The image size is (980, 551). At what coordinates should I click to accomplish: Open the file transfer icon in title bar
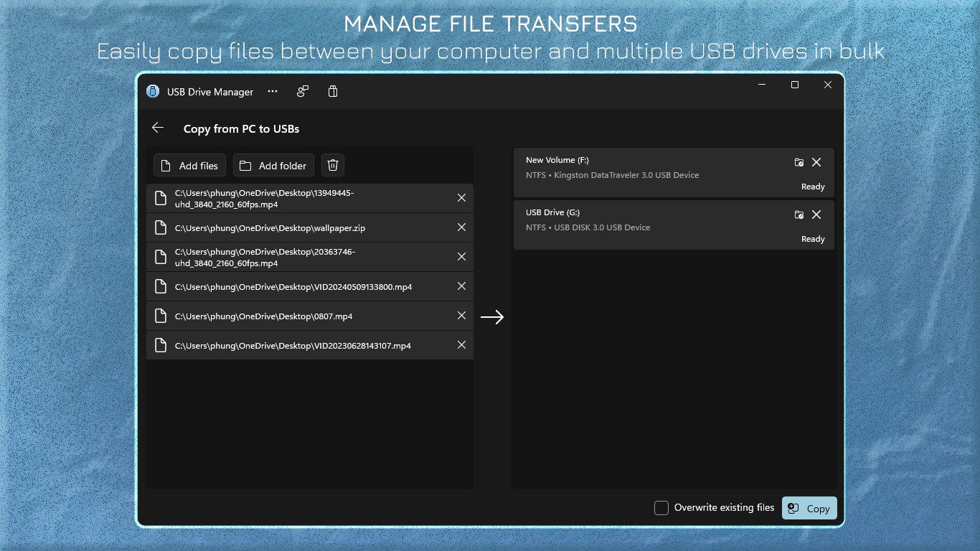[303, 91]
